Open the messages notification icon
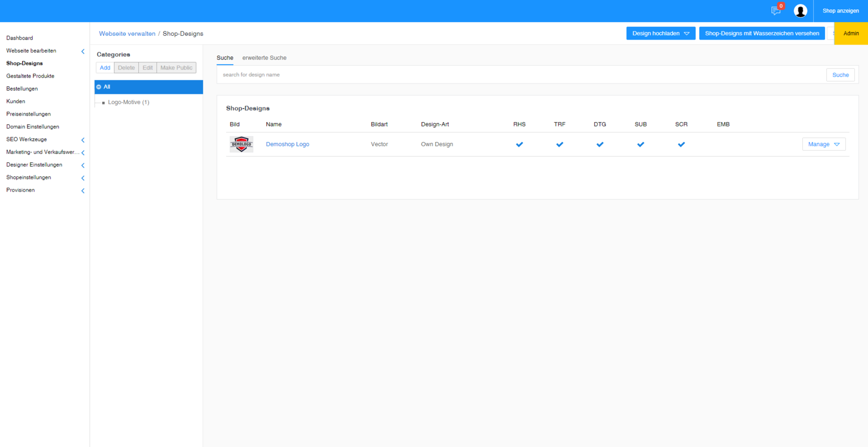 click(776, 11)
